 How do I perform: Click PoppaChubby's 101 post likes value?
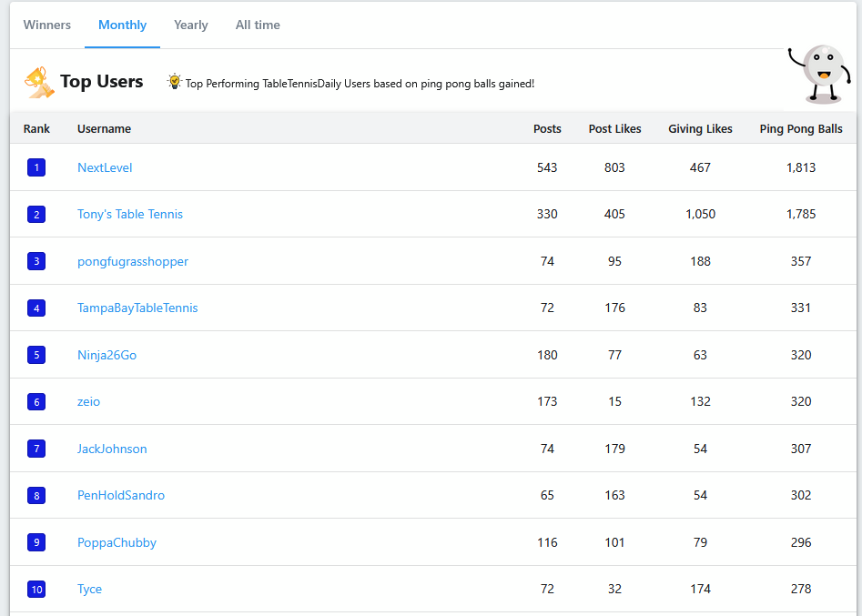tap(614, 543)
